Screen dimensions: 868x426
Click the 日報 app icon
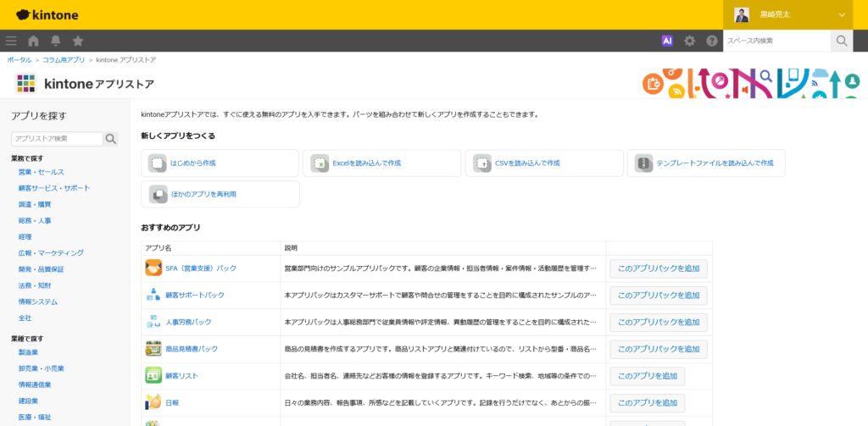click(153, 403)
